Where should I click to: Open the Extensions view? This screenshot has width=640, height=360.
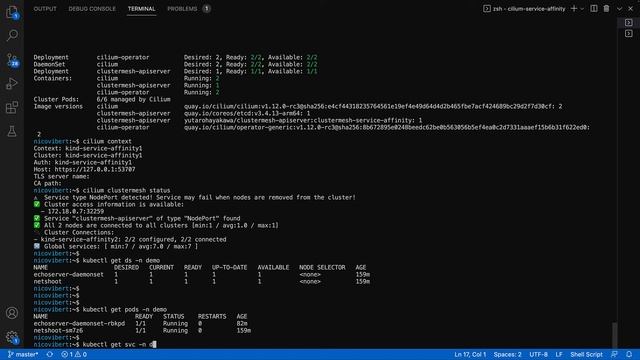[12, 107]
